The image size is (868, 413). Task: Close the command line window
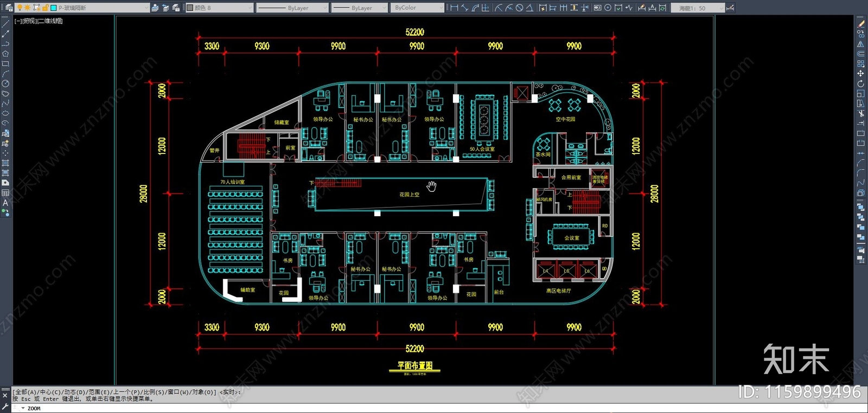click(5, 396)
